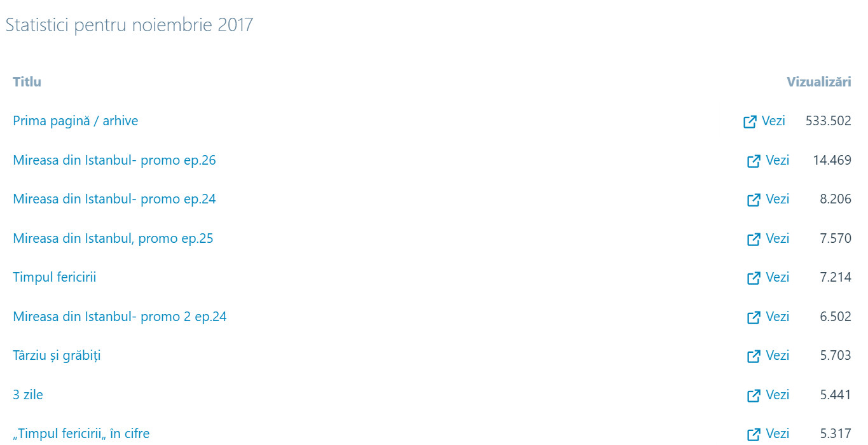Screen dimensions: 868x445
Task: Click external link icon for promo ep.25 row
Action: [754, 239]
